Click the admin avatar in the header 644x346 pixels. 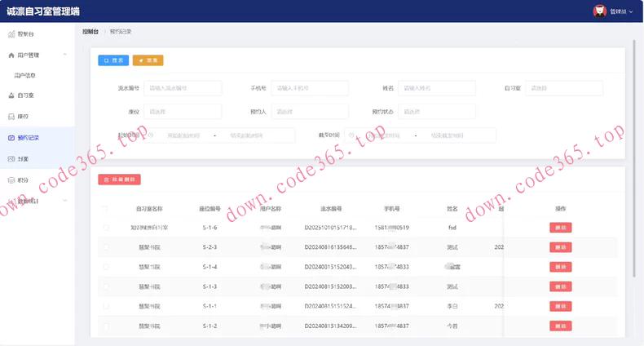click(600, 11)
